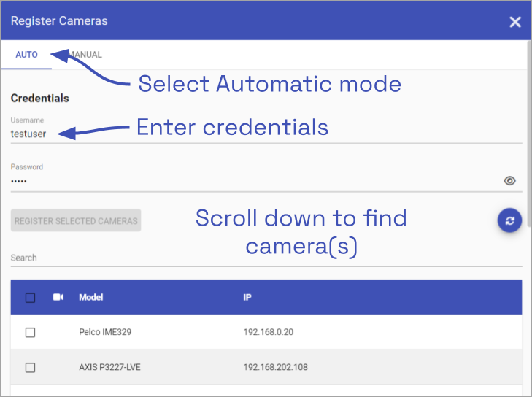The height and width of the screenshot is (397, 532).
Task: Click the refresh cameras round button
Action: [509, 220]
